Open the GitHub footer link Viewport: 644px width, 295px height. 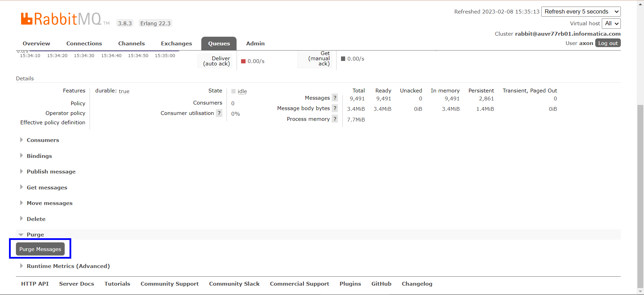click(x=381, y=284)
